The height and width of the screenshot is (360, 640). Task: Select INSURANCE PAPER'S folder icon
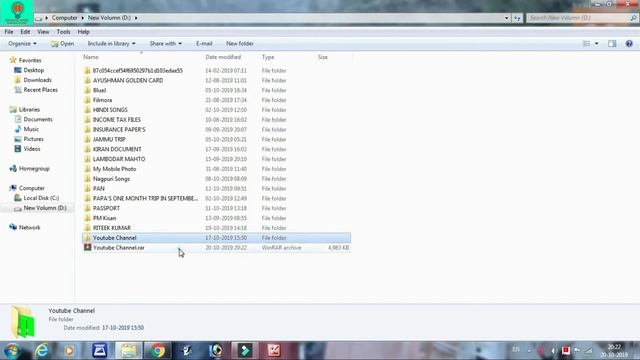click(87, 129)
